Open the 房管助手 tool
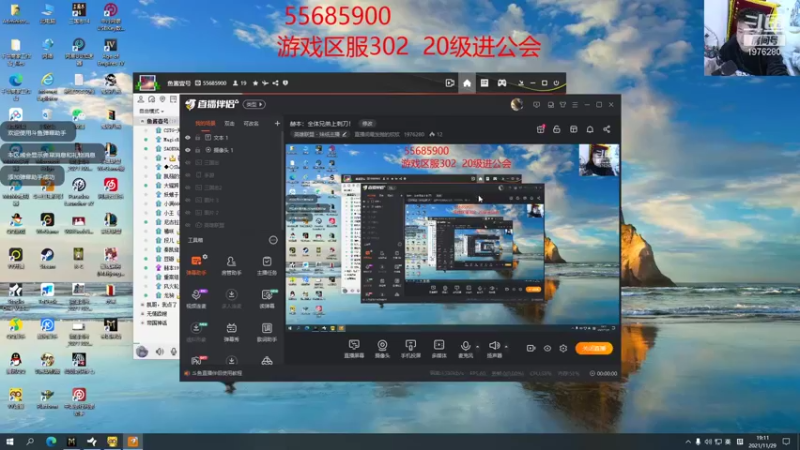 click(231, 265)
